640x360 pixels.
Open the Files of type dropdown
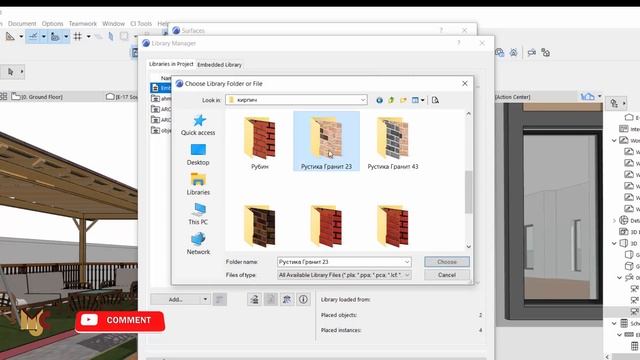coord(344,275)
